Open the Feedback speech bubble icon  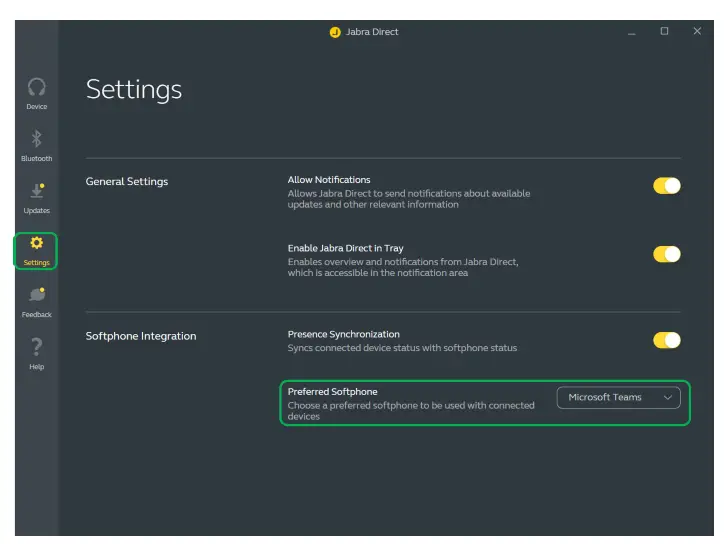[37, 295]
